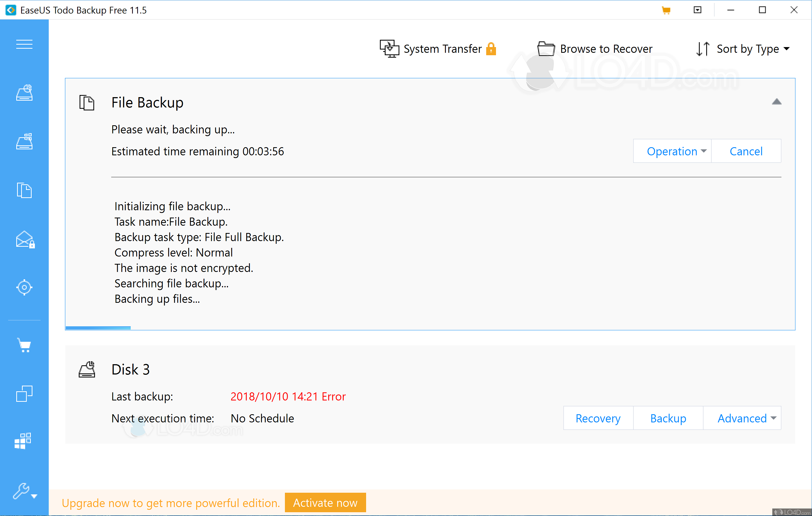Open File Backup from the sidebar

click(x=24, y=190)
